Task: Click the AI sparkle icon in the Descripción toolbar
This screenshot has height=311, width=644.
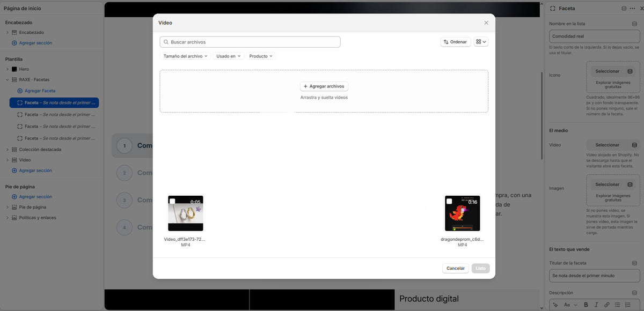Action: pos(555,305)
